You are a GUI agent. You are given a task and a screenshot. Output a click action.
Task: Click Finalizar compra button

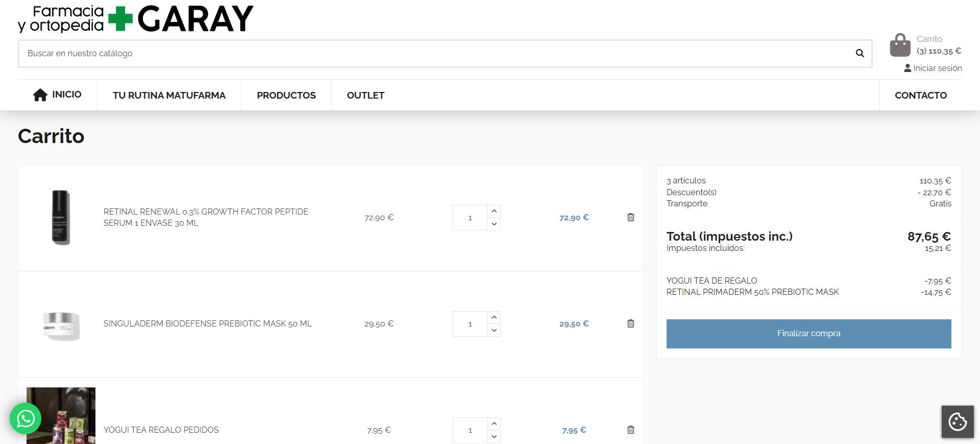[808, 334]
